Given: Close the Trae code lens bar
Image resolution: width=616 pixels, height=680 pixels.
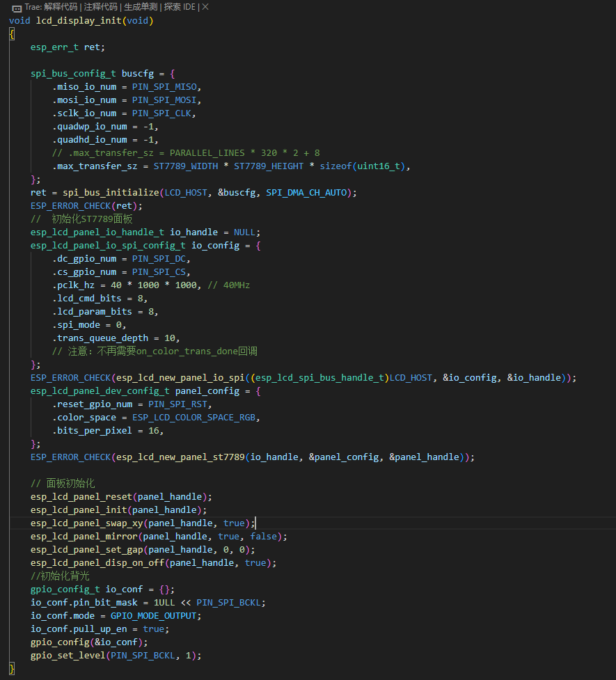Looking at the screenshot, I should [205, 7].
